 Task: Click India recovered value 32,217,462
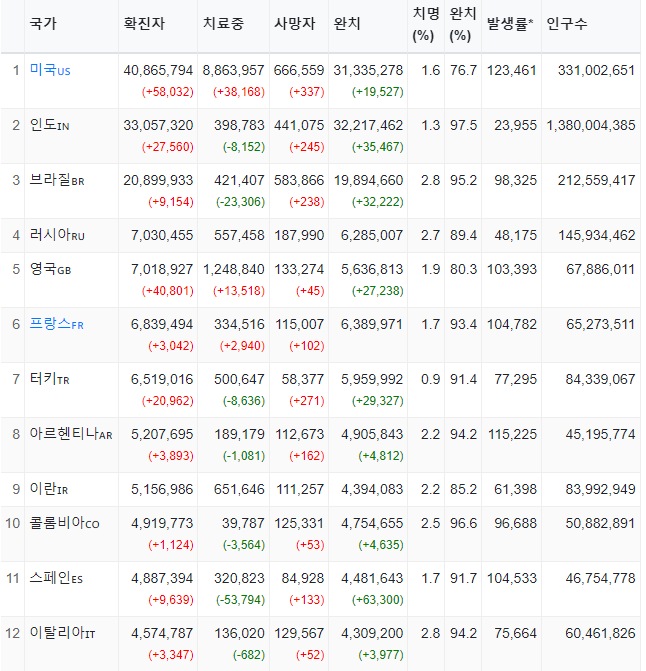(x=368, y=125)
